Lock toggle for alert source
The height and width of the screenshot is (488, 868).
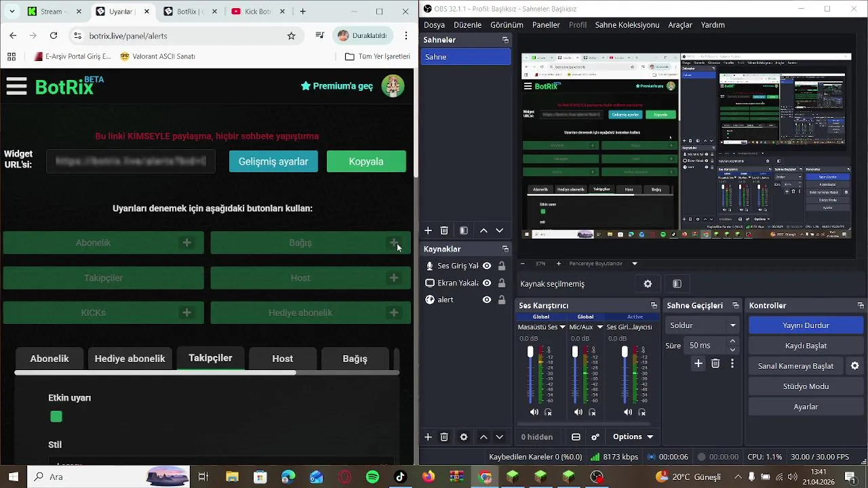[x=502, y=300]
